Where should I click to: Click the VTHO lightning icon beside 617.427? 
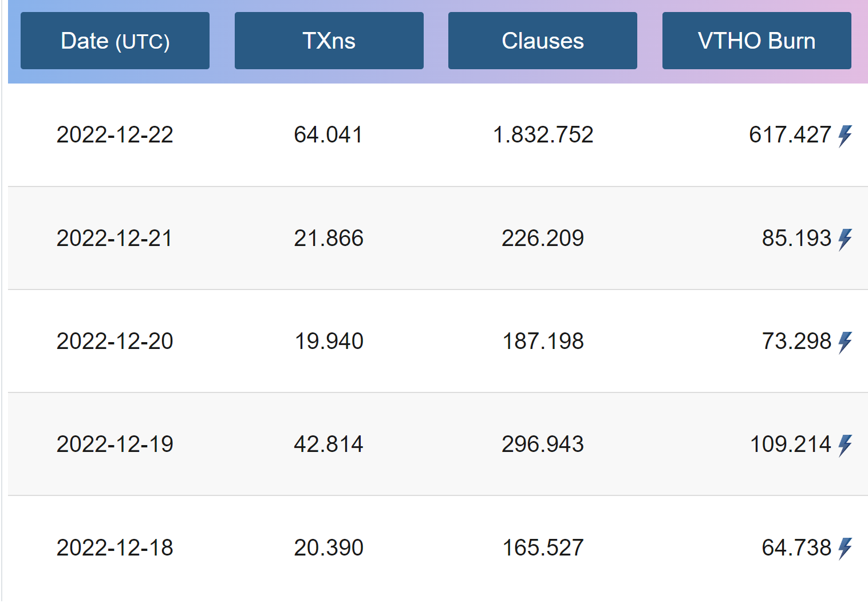(x=845, y=136)
